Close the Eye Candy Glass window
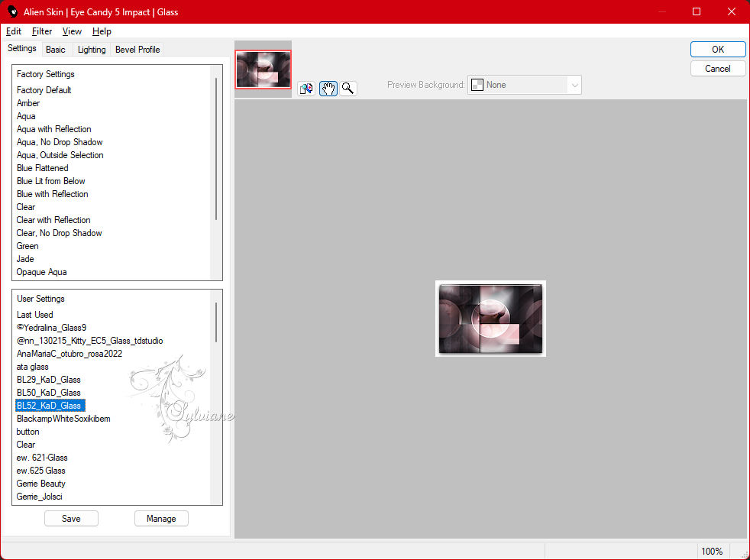Viewport: 750px width, 560px height. pyautogui.click(x=732, y=11)
